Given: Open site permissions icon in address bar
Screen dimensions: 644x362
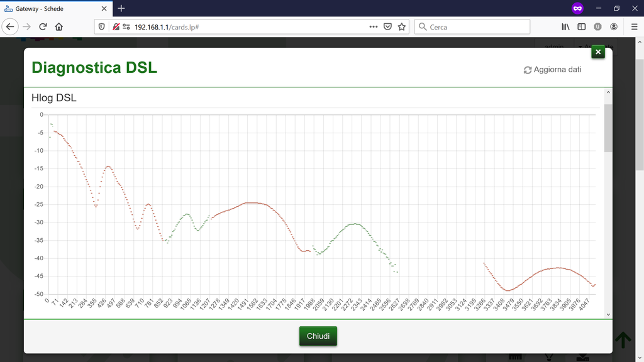Looking at the screenshot, I should 126,26.
